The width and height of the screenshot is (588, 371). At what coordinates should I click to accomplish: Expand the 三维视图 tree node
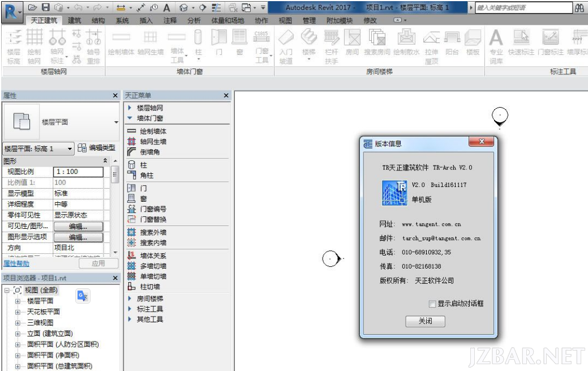(18, 323)
